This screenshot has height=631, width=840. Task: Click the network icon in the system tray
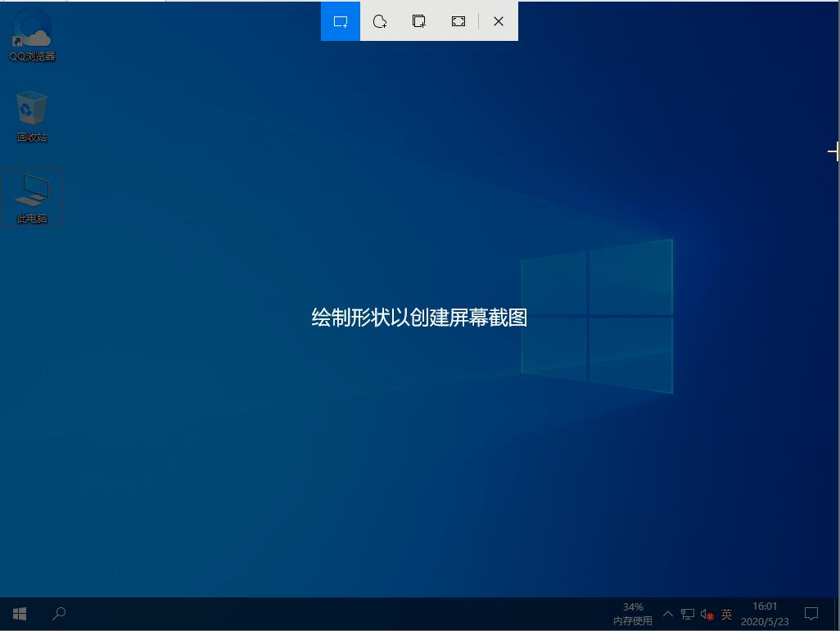[x=687, y=614]
